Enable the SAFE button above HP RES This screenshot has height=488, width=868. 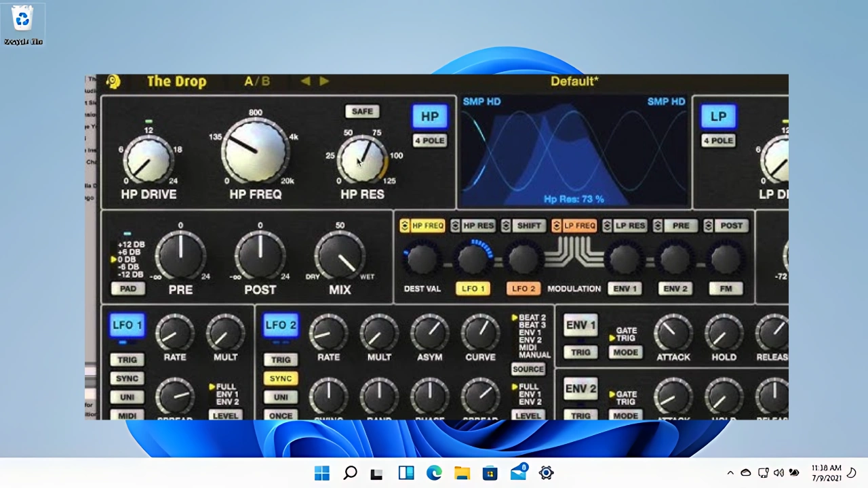click(362, 111)
